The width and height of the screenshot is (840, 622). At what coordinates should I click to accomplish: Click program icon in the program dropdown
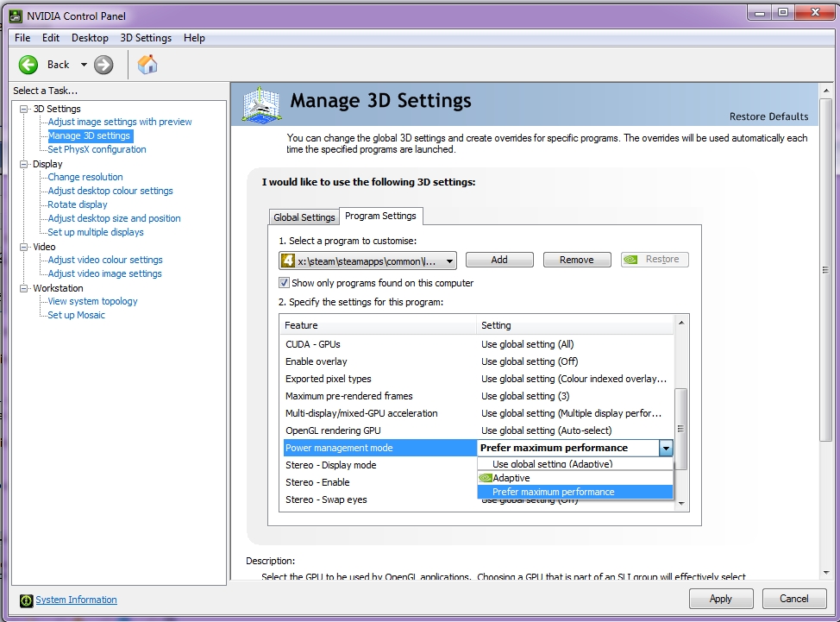(288, 261)
